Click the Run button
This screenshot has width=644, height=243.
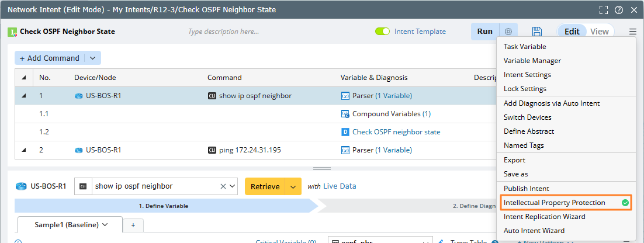485,32
